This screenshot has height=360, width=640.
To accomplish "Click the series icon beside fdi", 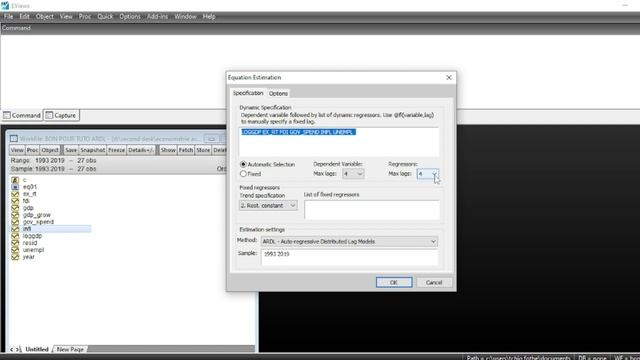I will pyautogui.click(x=15, y=201).
